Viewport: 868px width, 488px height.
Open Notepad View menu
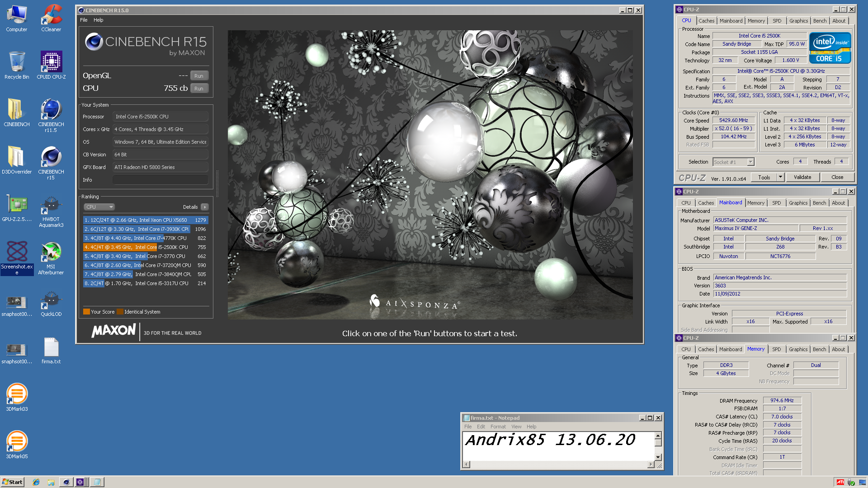click(x=516, y=427)
